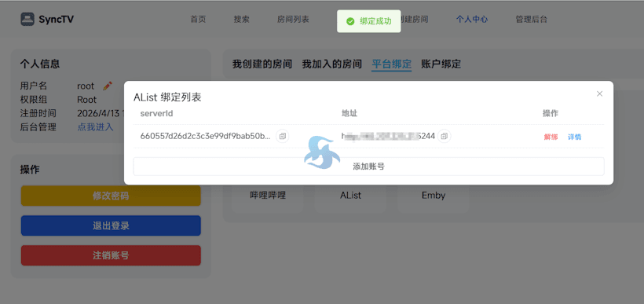Go to 首页 in top navigation

point(198,20)
